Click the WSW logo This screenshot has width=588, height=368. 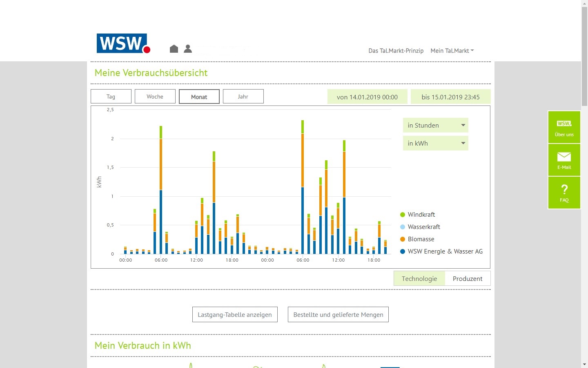pos(123,43)
